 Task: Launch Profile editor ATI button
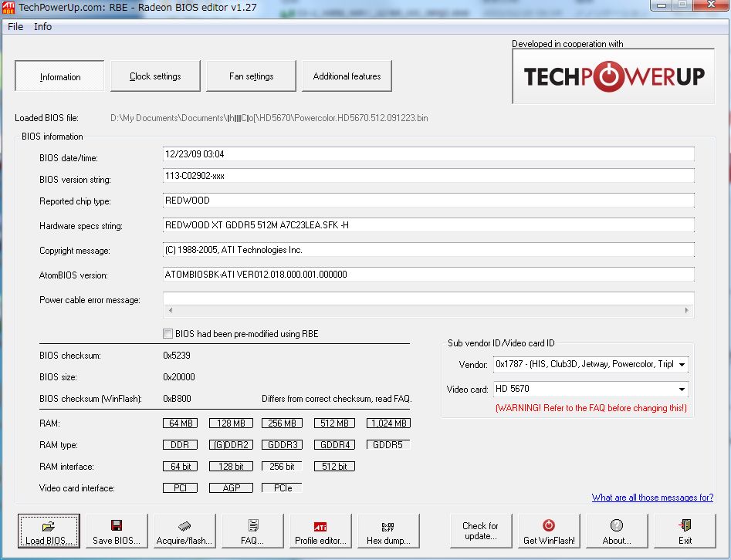(x=321, y=531)
